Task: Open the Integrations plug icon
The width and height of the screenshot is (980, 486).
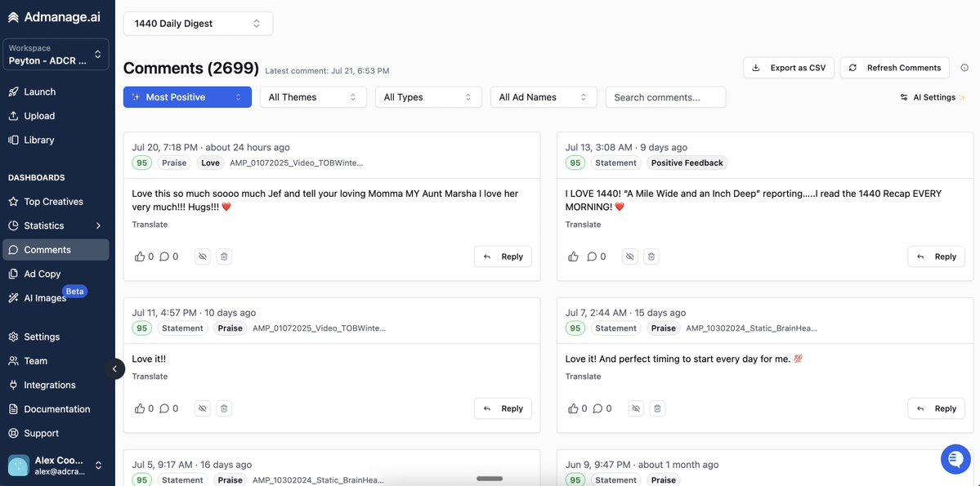Action: [13, 385]
